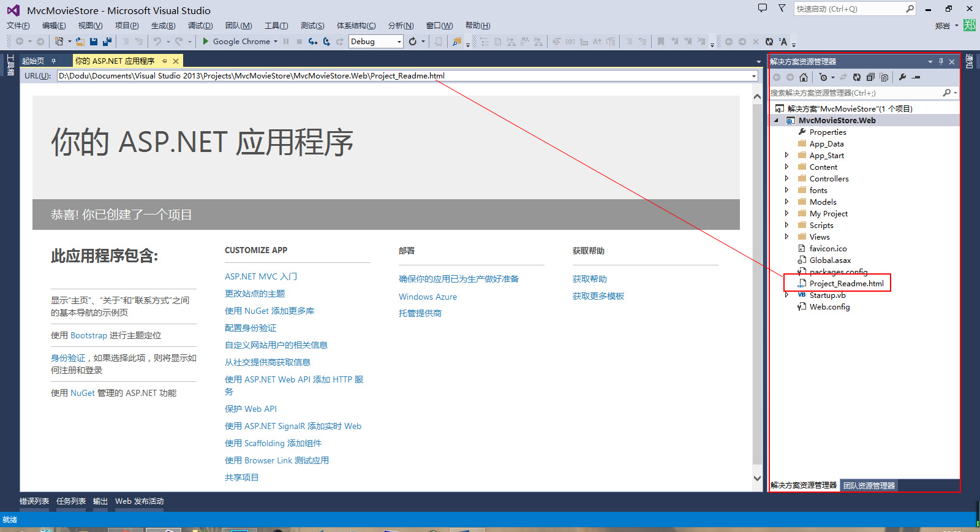
Task: Open the URL address dropdown arrow
Action: (754, 76)
